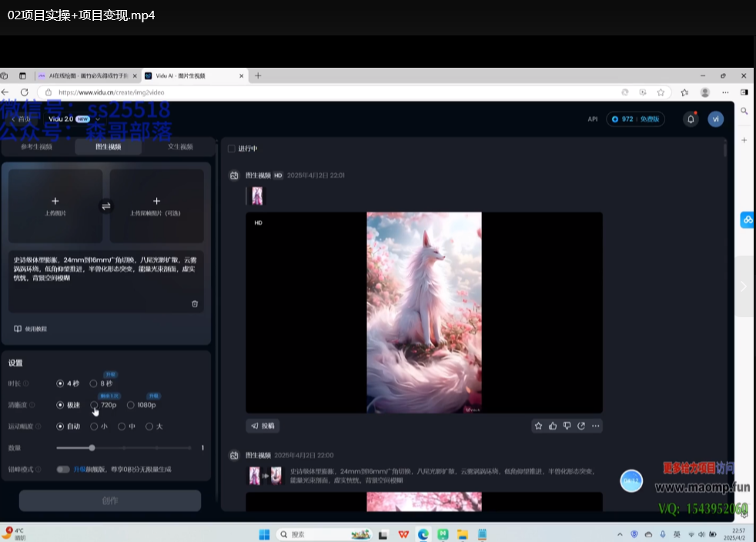This screenshot has height=542, width=756.
Task: Select the Vidu AI browser tab
Action: (196, 75)
